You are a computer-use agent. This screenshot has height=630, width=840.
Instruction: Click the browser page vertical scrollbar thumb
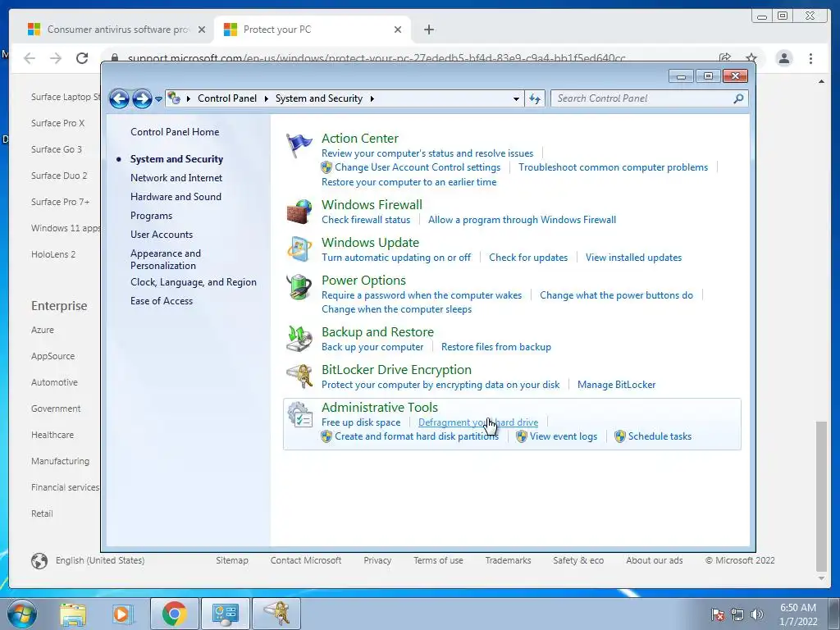pos(820,496)
